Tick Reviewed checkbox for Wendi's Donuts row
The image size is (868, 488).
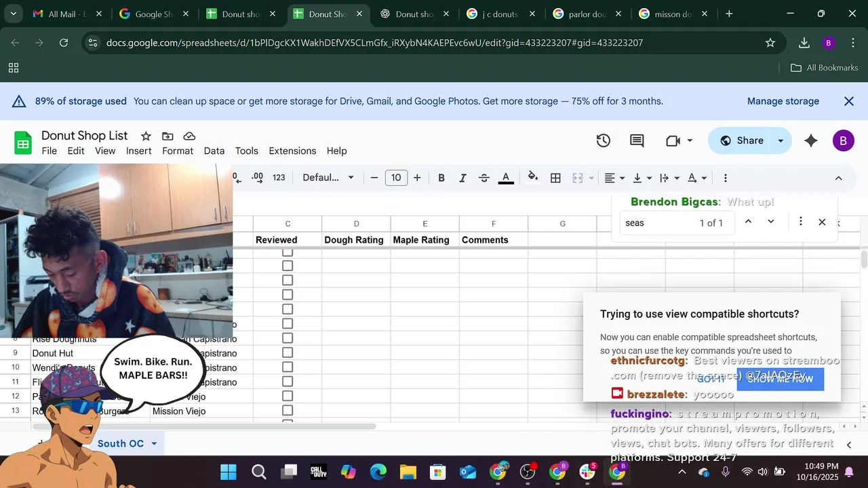288,367
